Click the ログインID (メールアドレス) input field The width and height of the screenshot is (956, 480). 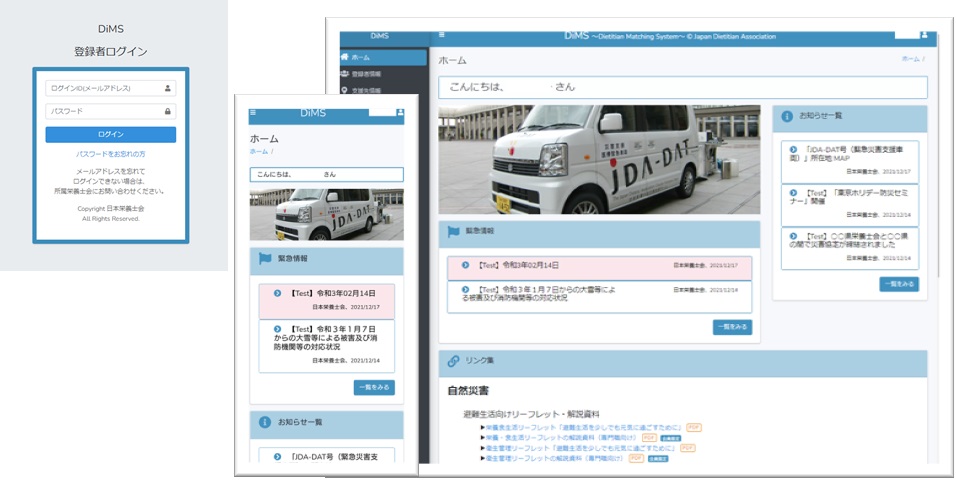104,88
